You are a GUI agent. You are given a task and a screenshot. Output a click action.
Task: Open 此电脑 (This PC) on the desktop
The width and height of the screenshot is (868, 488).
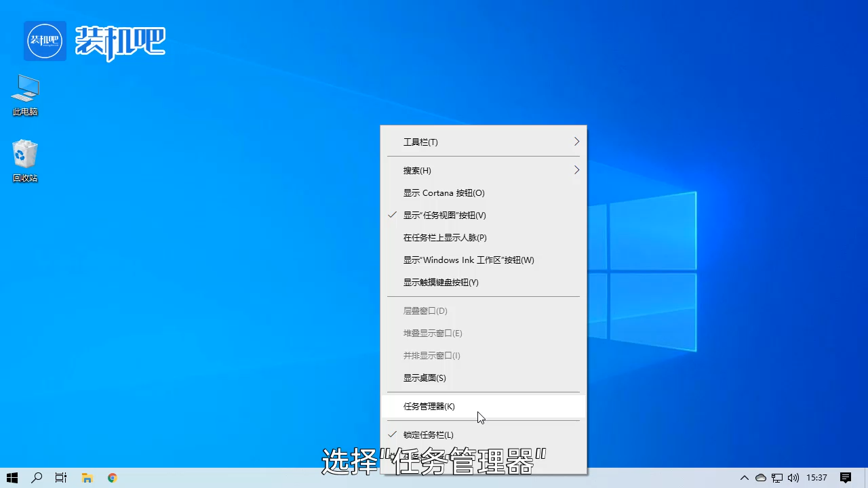click(24, 91)
